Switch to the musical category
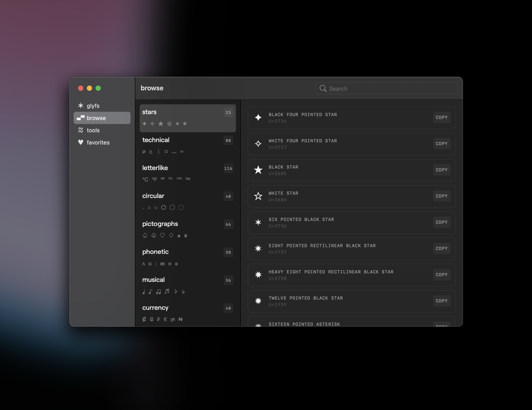Image resolution: width=532 pixels, height=410 pixels. pyautogui.click(x=187, y=285)
